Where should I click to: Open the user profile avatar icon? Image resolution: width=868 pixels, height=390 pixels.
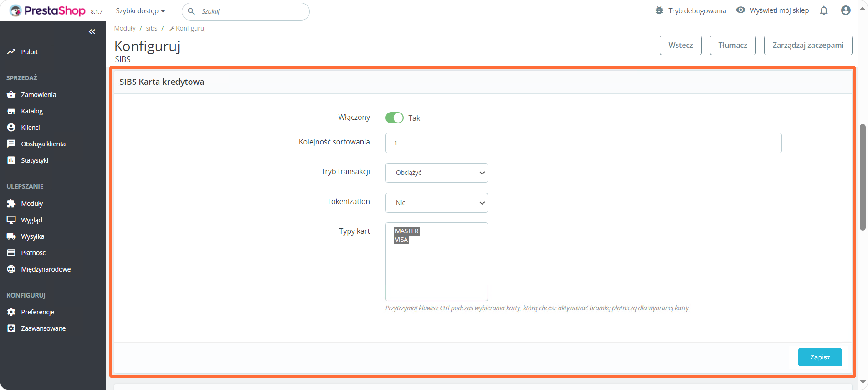pyautogui.click(x=845, y=11)
